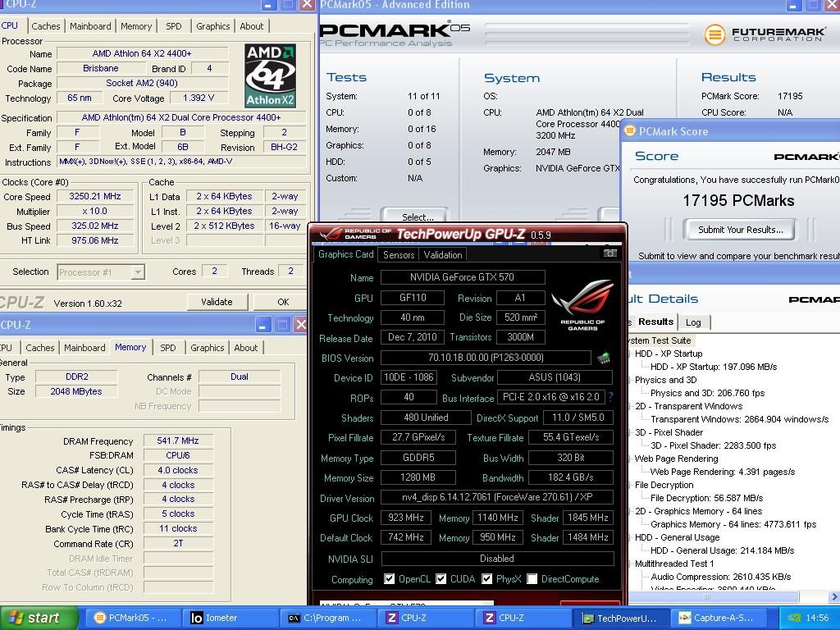This screenshot has height=630, width=840.
Task: Click the GPU-Z camera screenshot icon
Action: pos(609,253)
